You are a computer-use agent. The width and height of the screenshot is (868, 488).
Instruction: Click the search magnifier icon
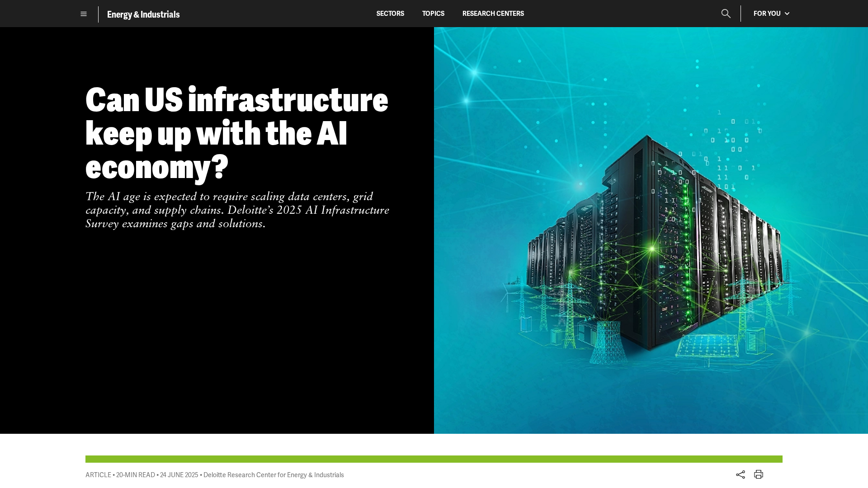726,14
